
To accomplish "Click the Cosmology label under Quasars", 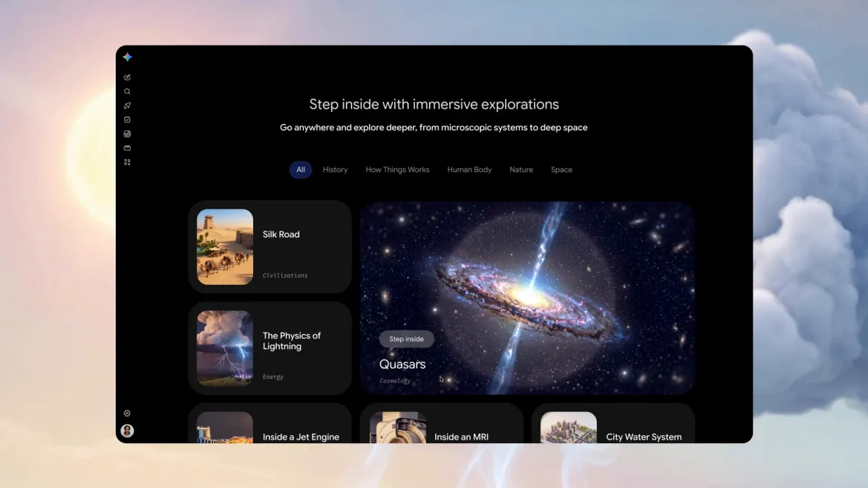I will [395, 381].
